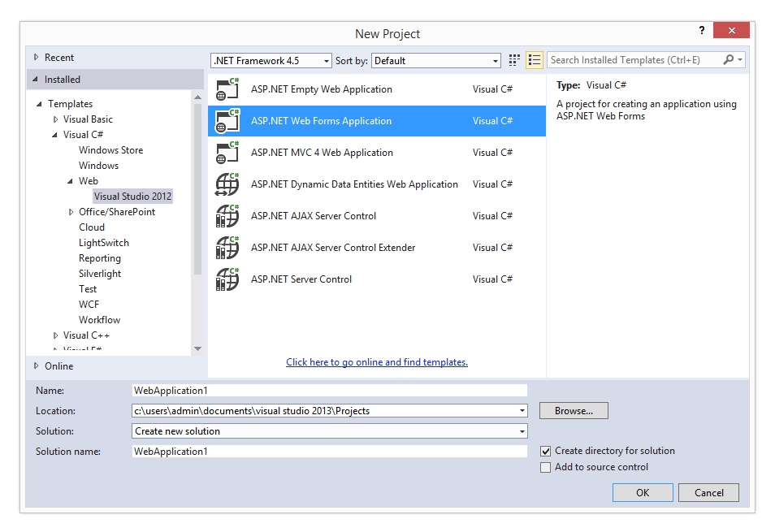Switch to small icons view
This screenshot has width=775, height=532.
(x=514, y=60)
